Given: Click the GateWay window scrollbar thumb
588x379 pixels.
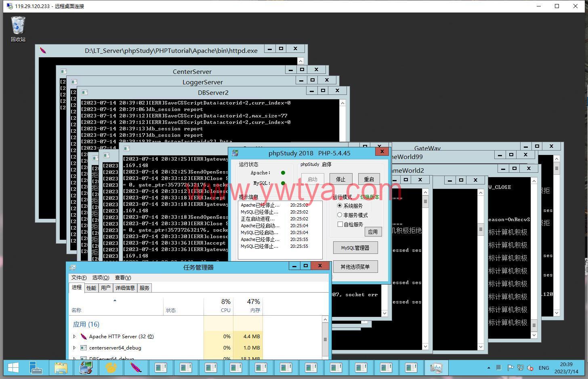Looking at the screenshot, I should (556, 168).
